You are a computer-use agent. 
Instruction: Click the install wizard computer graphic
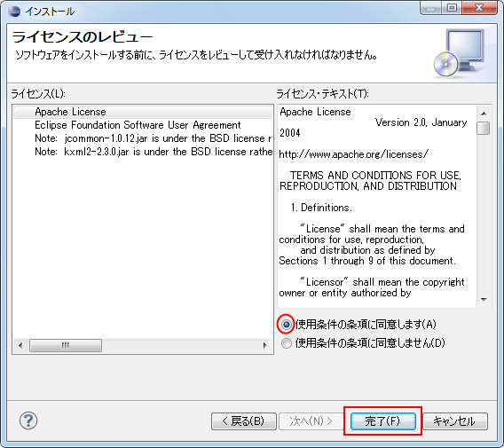click(460, 53)
